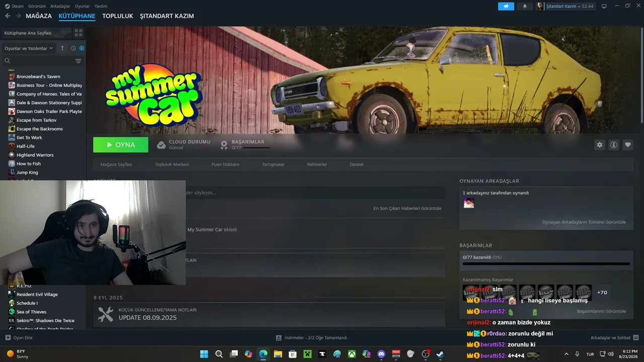Image resolution: width=644 pixels, height=362 pixels.
Task: Click the friend avatar under Oynayan Arkadaşlar
Action: click(469, 203)
